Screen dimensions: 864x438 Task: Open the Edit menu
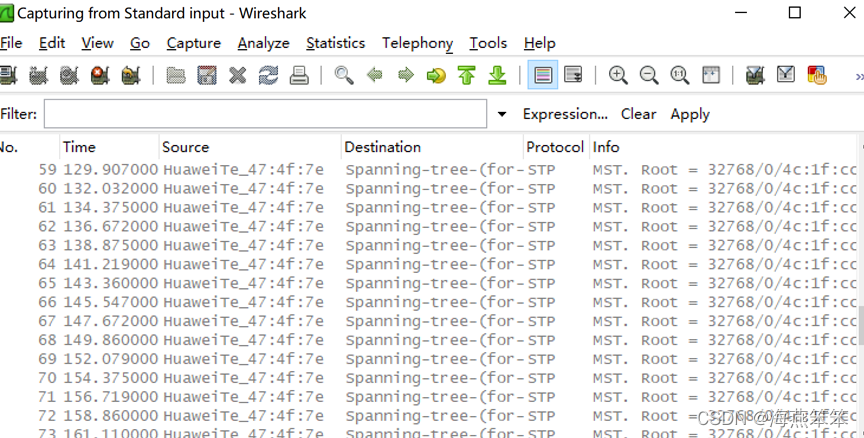pyautogui.click(x=52, y=43)
